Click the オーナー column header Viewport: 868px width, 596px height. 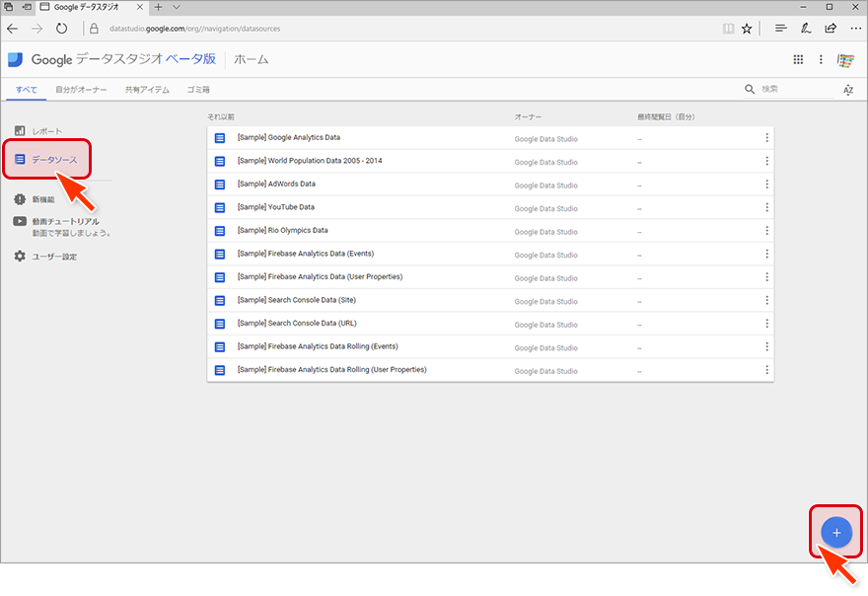(528, 116)
